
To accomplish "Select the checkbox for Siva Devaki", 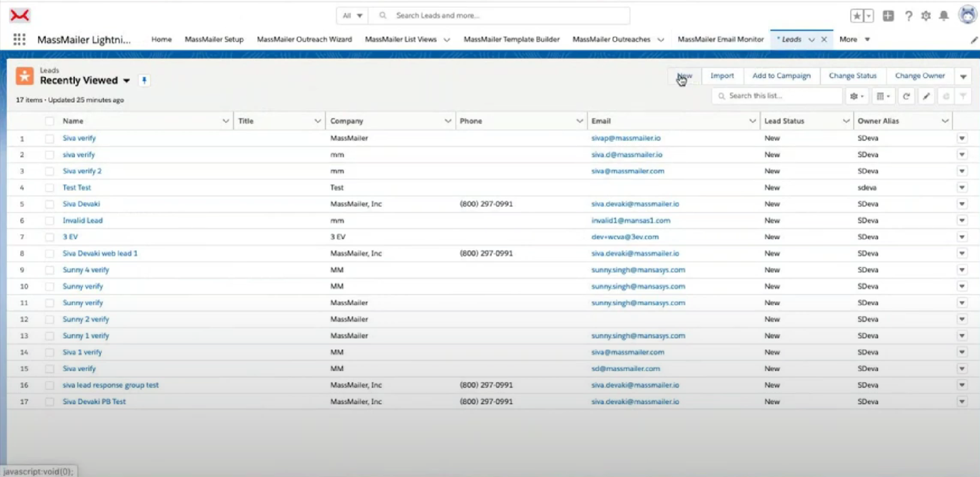I will [x=49, y=204].
